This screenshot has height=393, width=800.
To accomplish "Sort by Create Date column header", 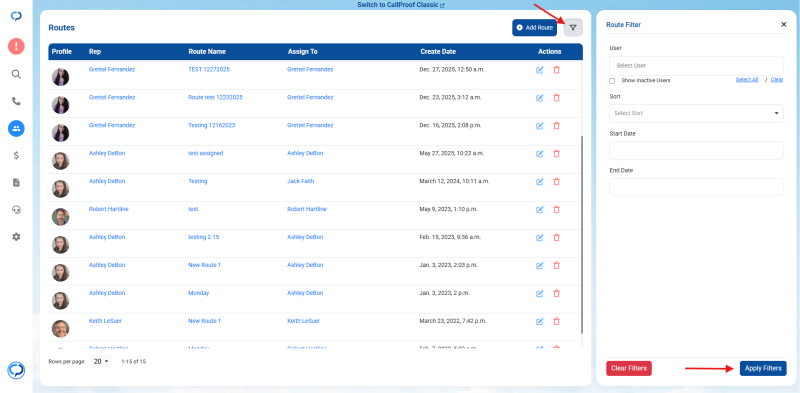I will (x=438, y=52).
